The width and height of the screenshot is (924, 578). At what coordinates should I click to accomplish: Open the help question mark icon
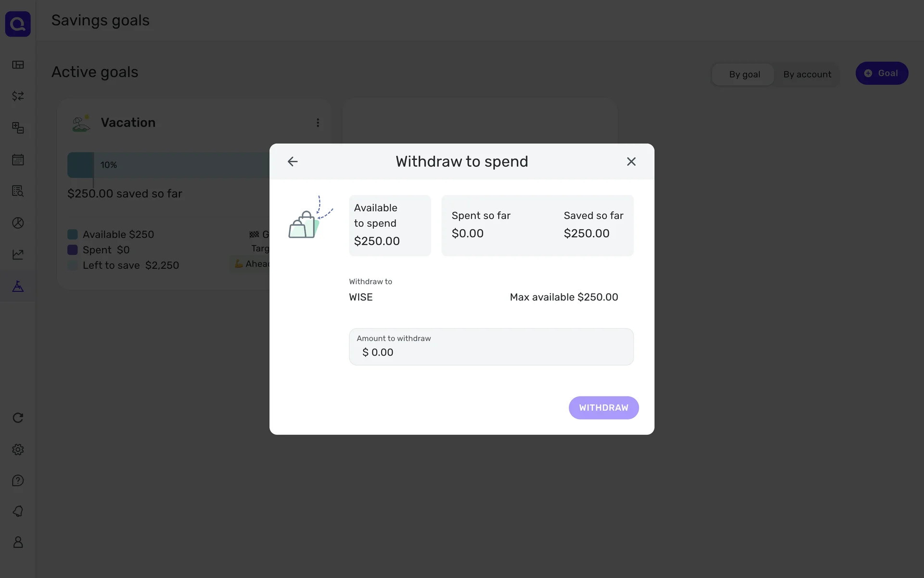18,481
